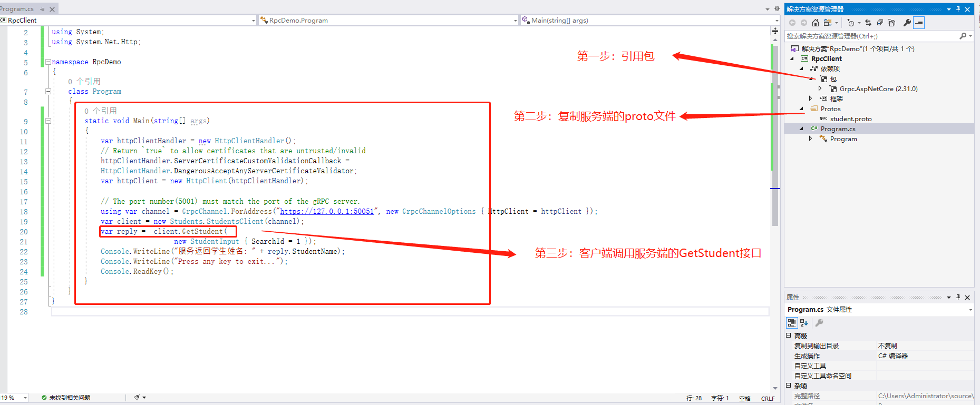Open property pages wrench in Properties panel
Viewport: 980px width, 405px height.
point(819,323)
